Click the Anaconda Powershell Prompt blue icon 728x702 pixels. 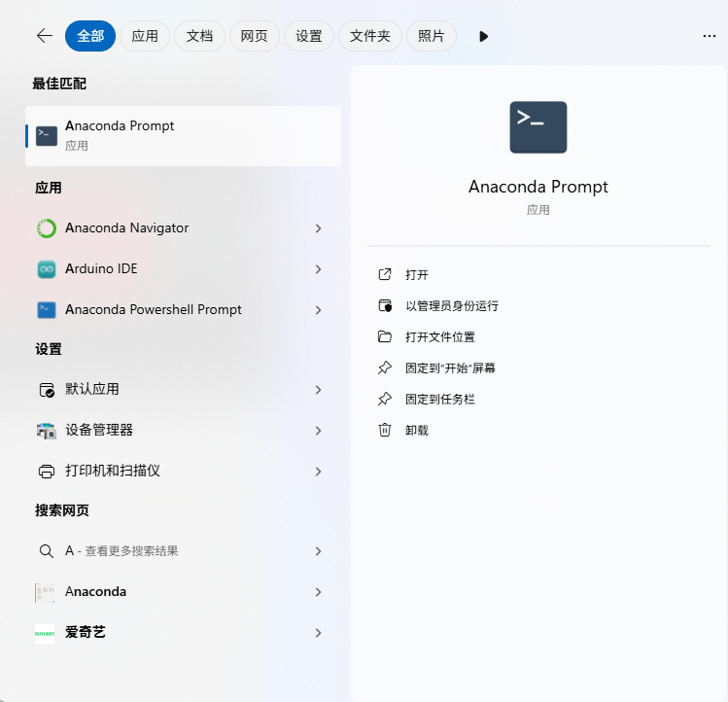(47, 310)
